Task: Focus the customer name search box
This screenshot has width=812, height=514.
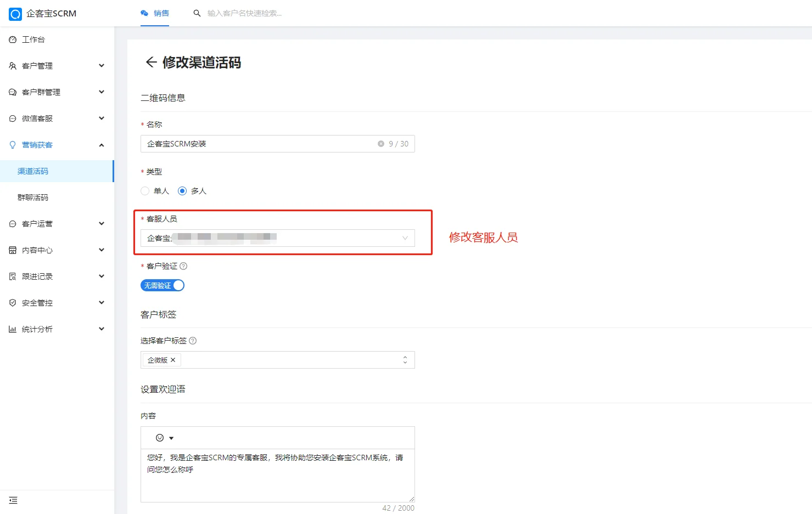Action: click(245, 13)
